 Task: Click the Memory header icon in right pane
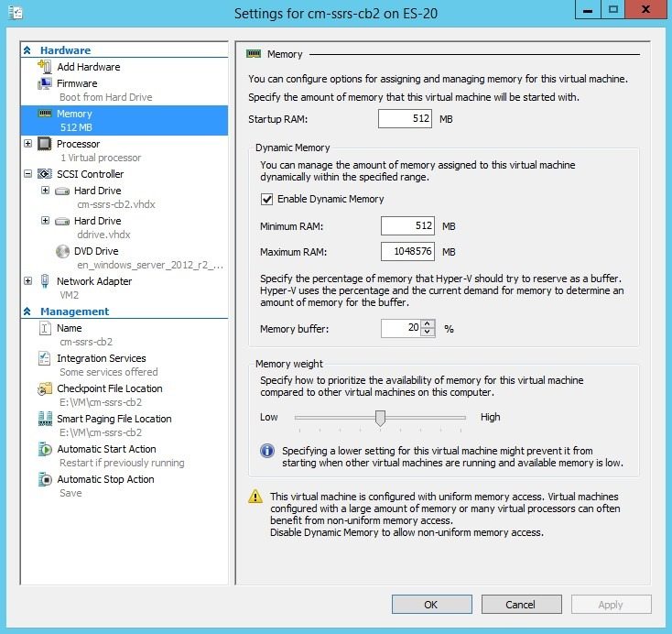point(254,54)
